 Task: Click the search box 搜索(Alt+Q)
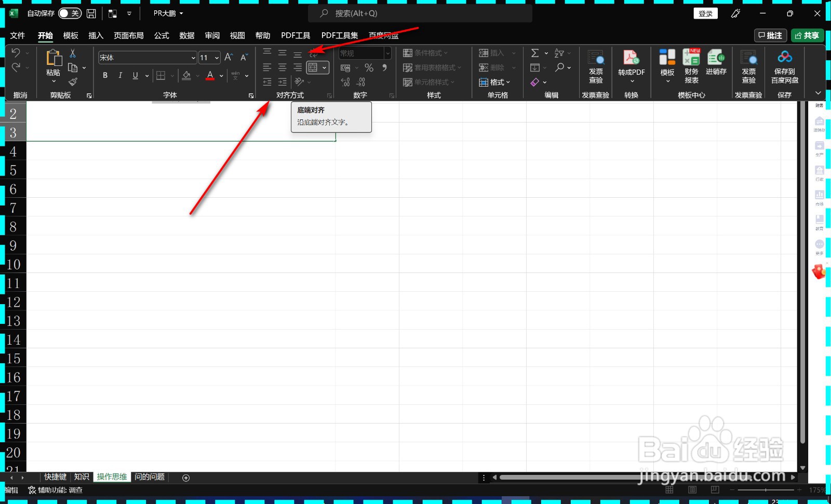click(x=420, y=13)
